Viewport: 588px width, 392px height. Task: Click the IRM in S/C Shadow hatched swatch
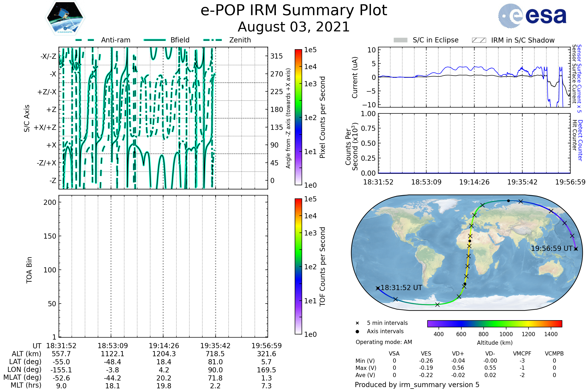[479, 40]
